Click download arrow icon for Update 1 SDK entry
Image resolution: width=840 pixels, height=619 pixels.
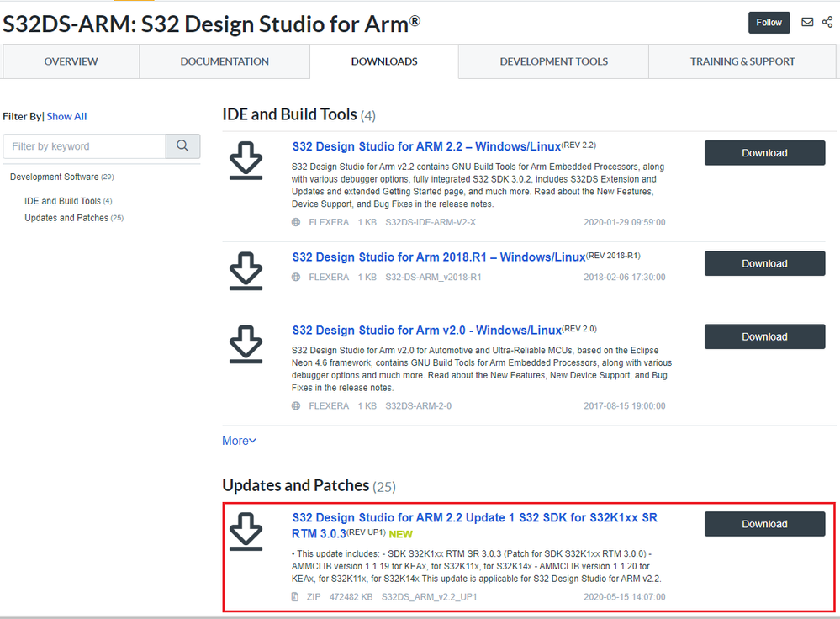(x=246, y=532)
